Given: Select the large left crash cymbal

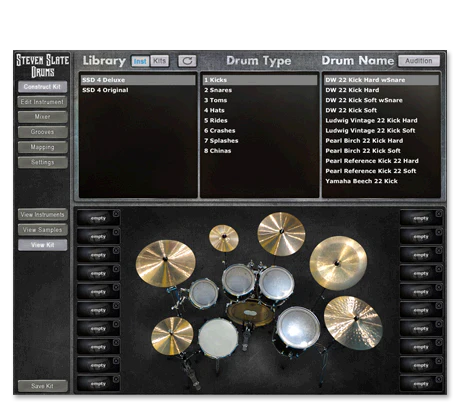Looking at the screenshot, I should click(166, 263).
